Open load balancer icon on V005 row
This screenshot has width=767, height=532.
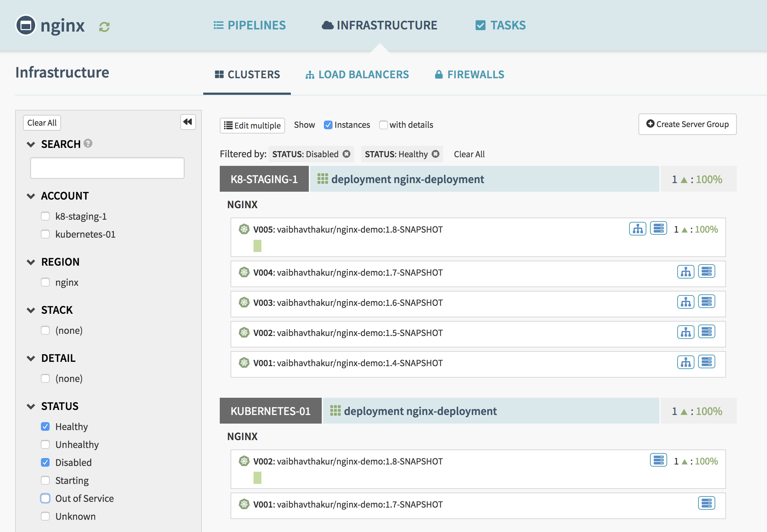(638, 229)
